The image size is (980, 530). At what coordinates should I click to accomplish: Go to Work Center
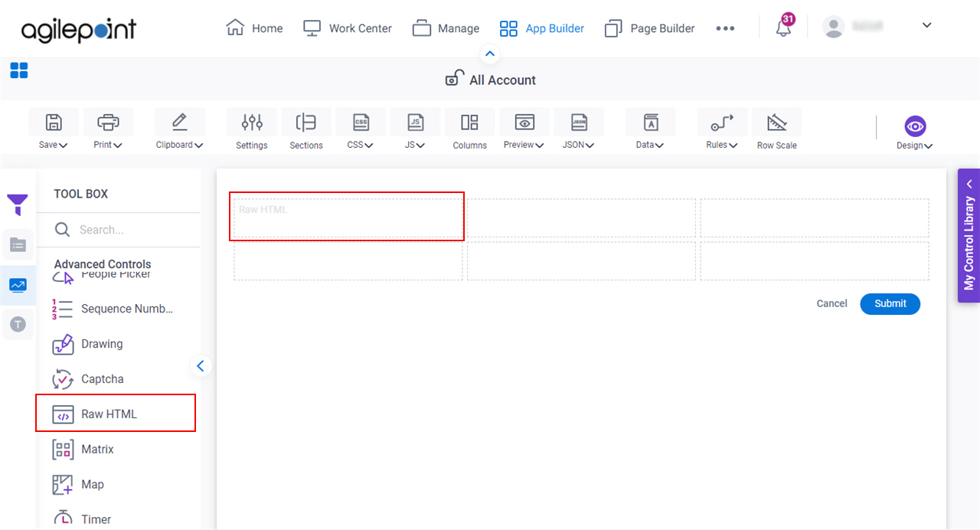(348, 28)
